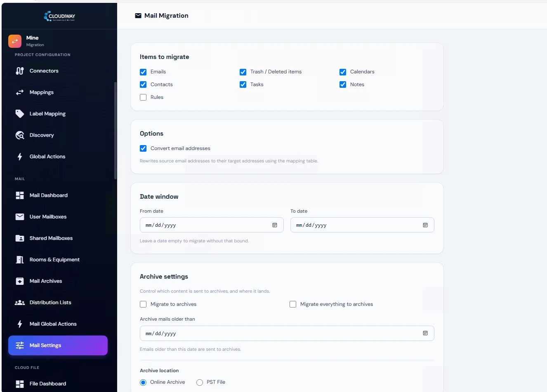Click the Label Mapping tag icon
This screenshot has width=547, height=392.
pos(20,114)
